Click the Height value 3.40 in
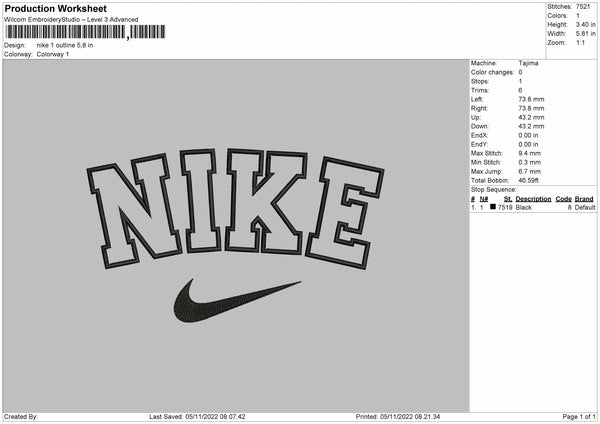Image resolution: width=600 pixels, height=424 pixels. [585, 24]
